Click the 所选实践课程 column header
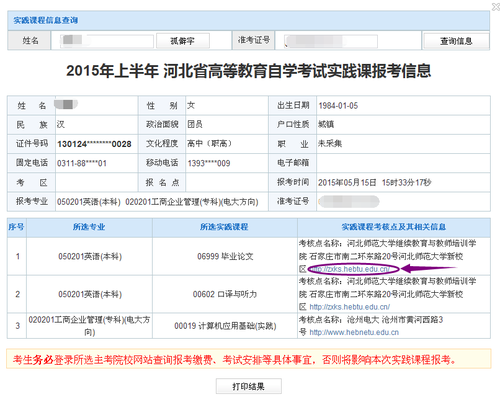 tap(224, 227)
